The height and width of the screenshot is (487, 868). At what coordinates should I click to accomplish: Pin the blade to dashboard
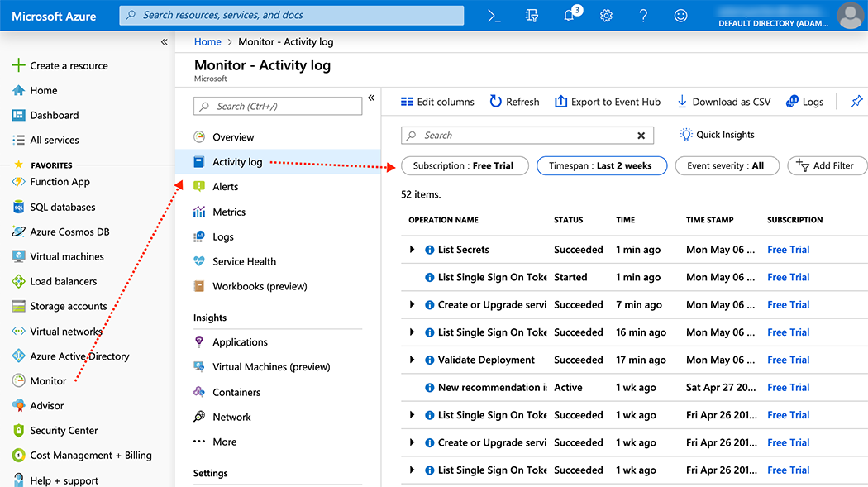[x=856, y=101]
